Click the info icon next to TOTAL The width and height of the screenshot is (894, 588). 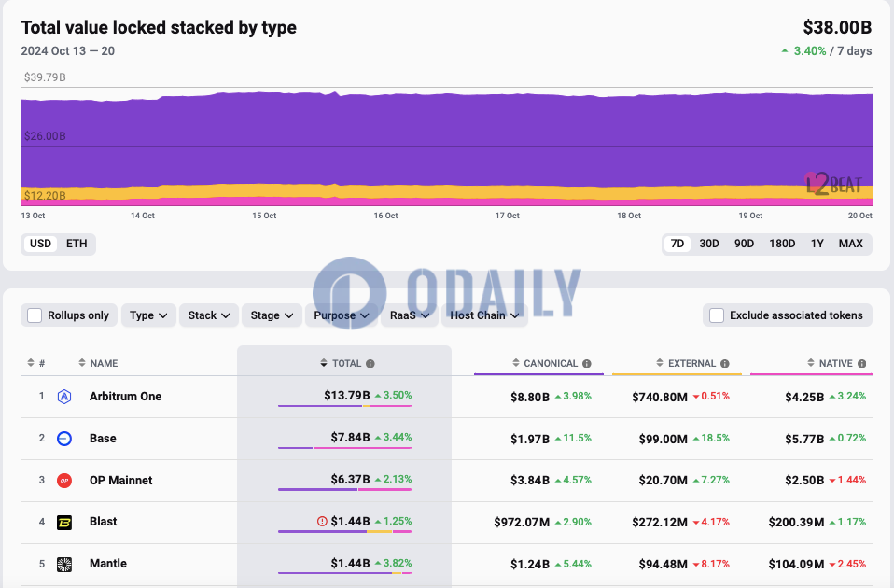370,364
